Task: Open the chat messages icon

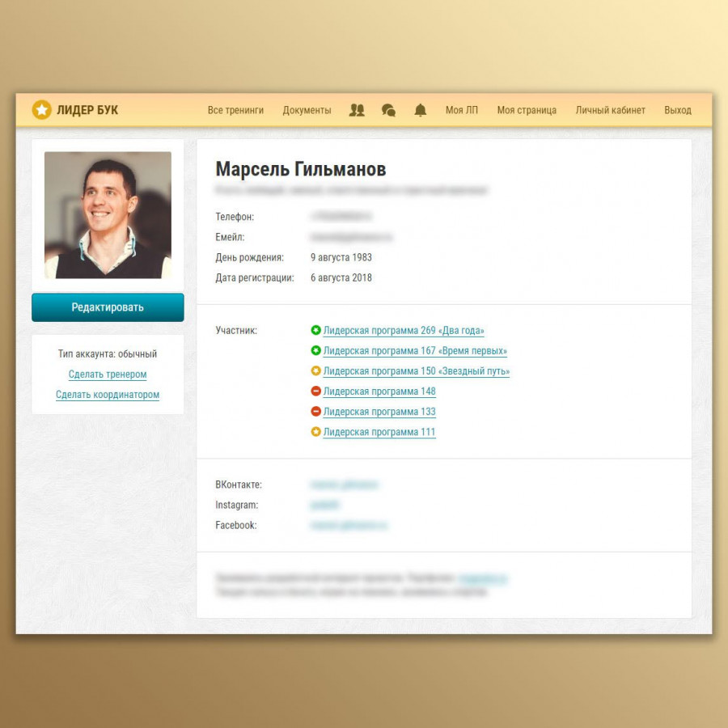Action: (x=388, y=110)
